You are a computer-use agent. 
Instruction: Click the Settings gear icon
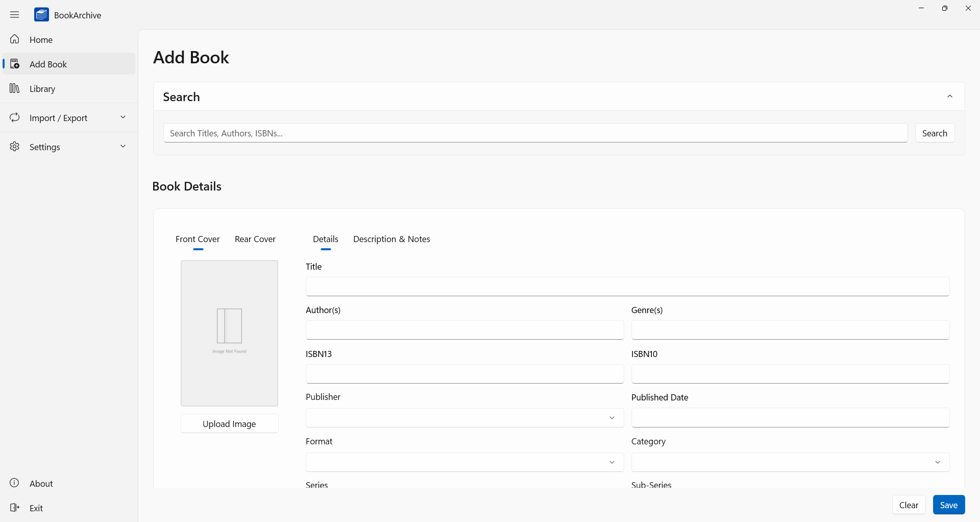[x=15, y=147]
